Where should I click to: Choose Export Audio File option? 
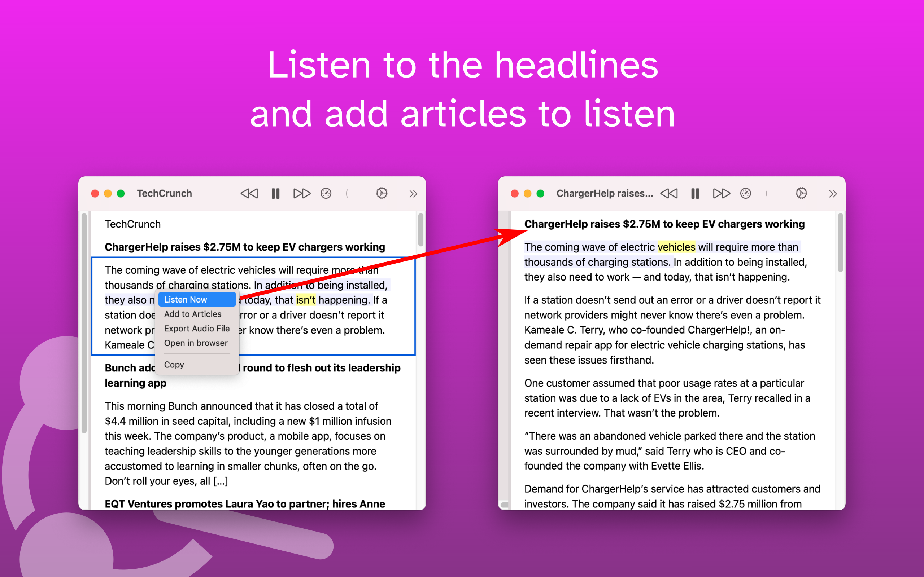tap(197, 329)
